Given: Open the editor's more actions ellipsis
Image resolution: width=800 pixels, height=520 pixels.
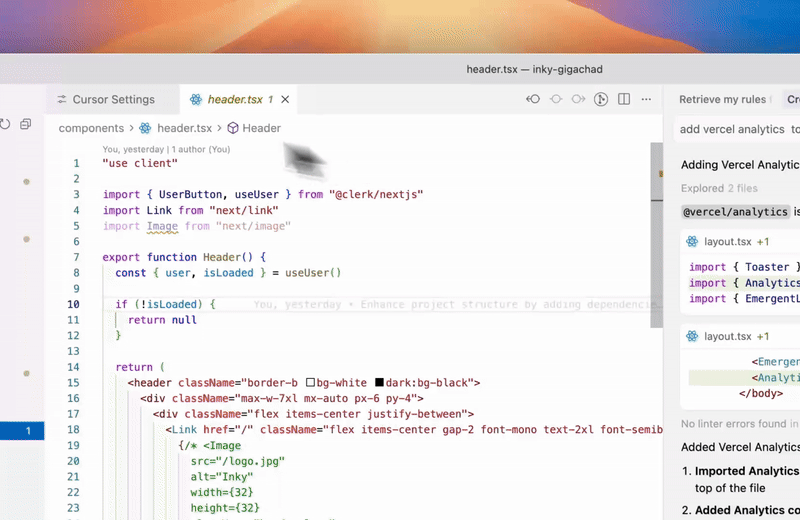Looking at the screenshot, I should (x=645, y=99).
